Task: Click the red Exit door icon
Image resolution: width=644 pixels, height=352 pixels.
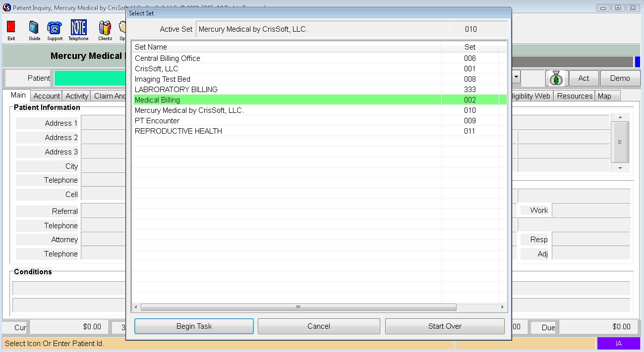Action: click(11, 28)
